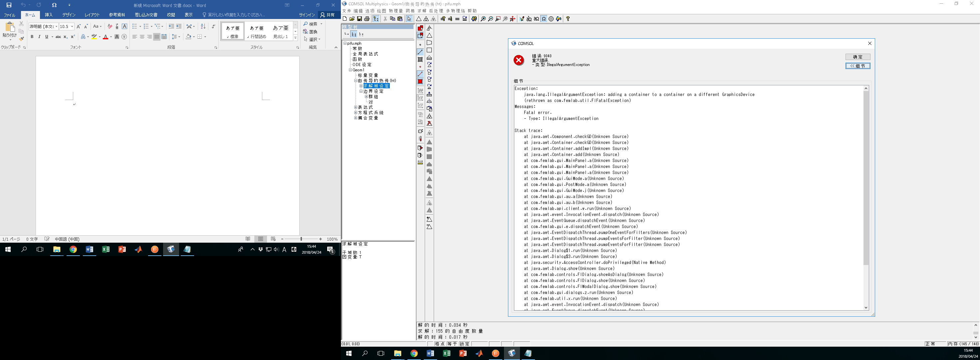Toggle bold formatting in Word
Viewport: 980px width, 360px height.
click(x=32, y=37)
